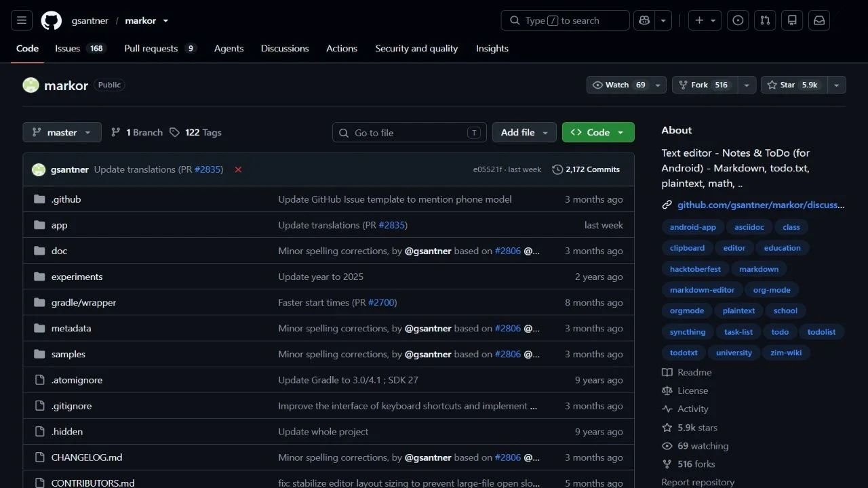Open the CHANGELOG.md file
868x488 pixels.
click(87, 457)
